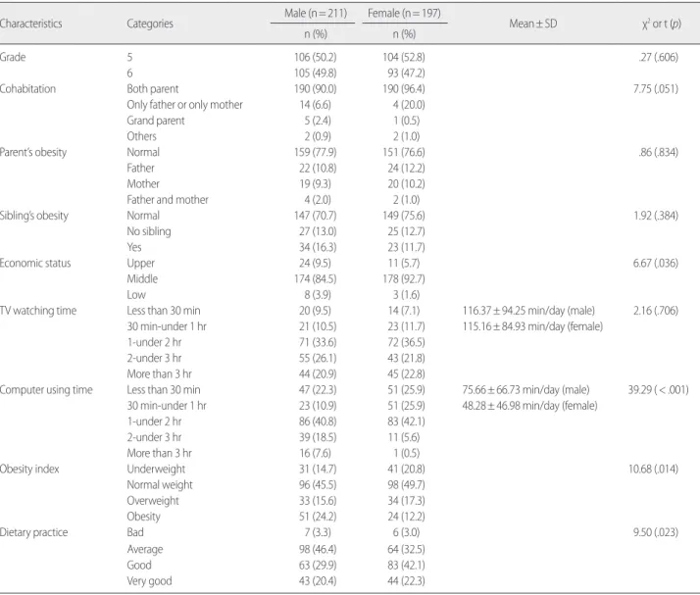Select the 'Very good' category
Image resolution: width=700 pixels, height=595 pixels.
coord(149,581)
